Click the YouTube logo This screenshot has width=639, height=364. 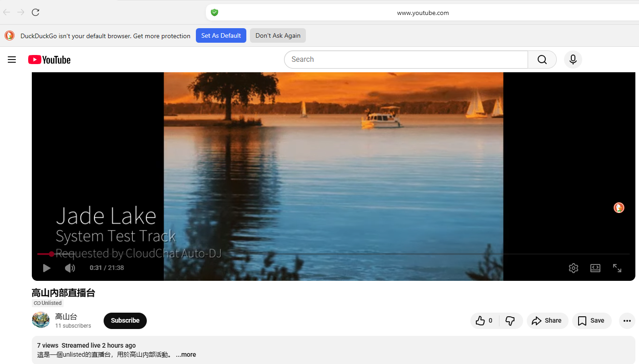point(50,60)
